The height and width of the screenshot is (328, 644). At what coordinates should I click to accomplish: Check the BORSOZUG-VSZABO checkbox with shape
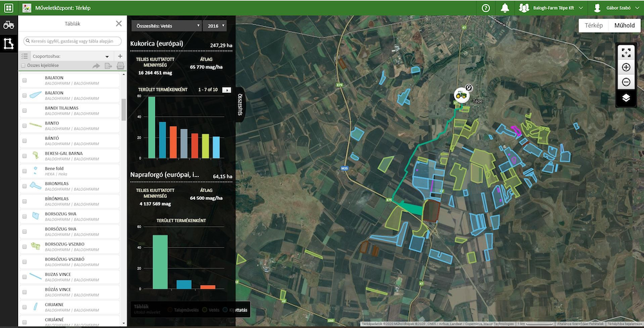coord(24,247)
